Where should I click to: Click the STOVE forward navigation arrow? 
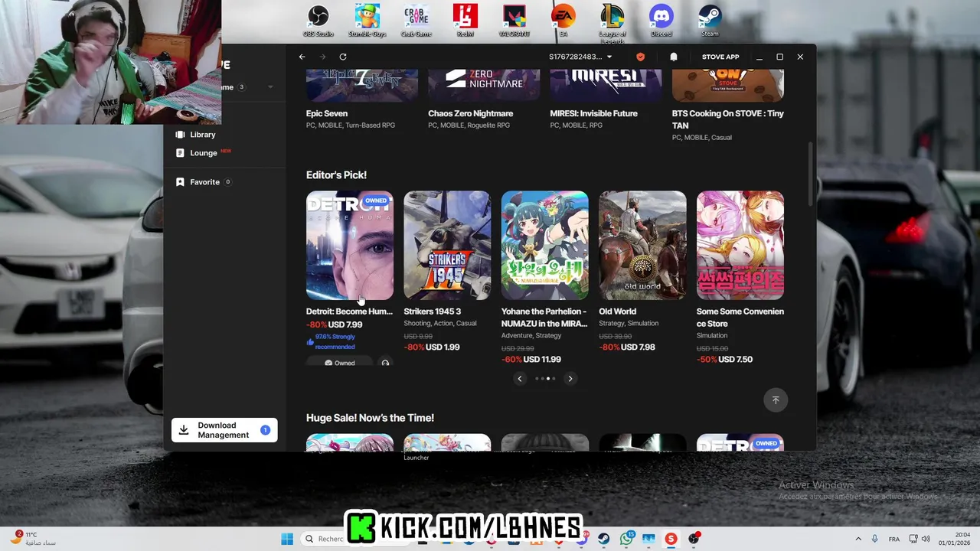[322, 57]
